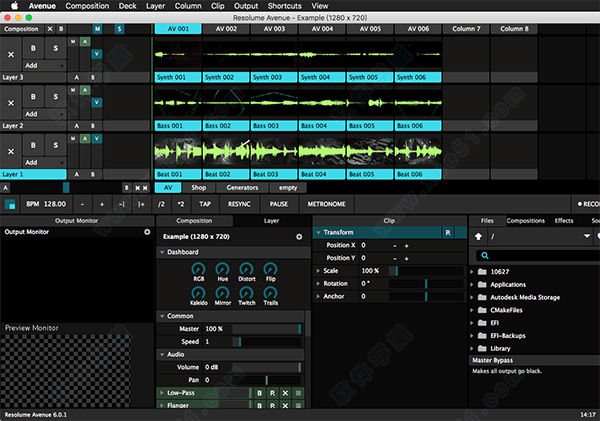Screen dimensions: 600x421
Task: Toggle Transform R button
Action: (x=448, y=232)
